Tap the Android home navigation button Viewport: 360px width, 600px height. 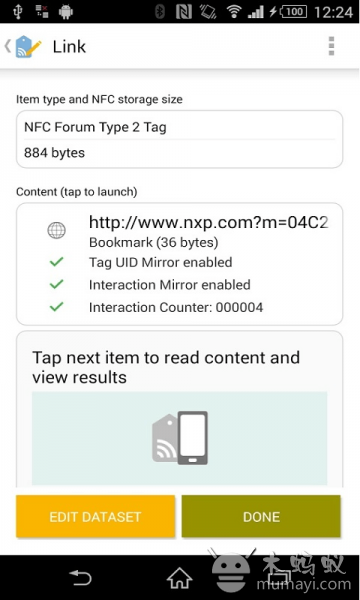click(x=179, y=578)
